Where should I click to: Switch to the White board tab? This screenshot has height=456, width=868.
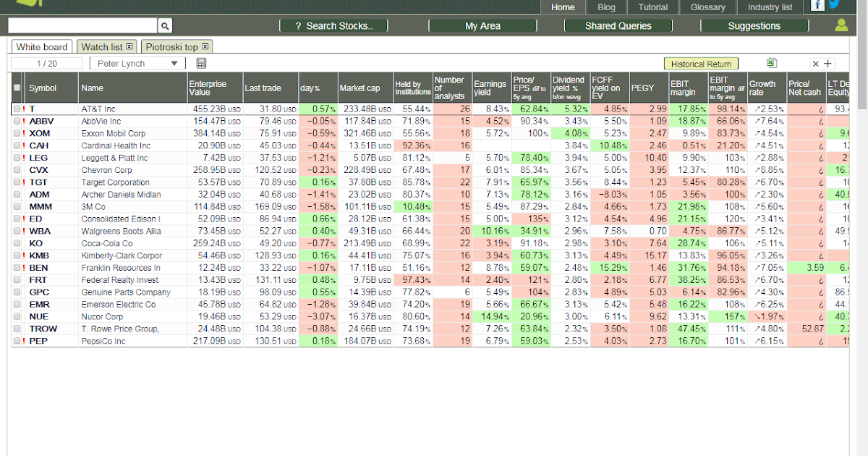pos(41,46)
